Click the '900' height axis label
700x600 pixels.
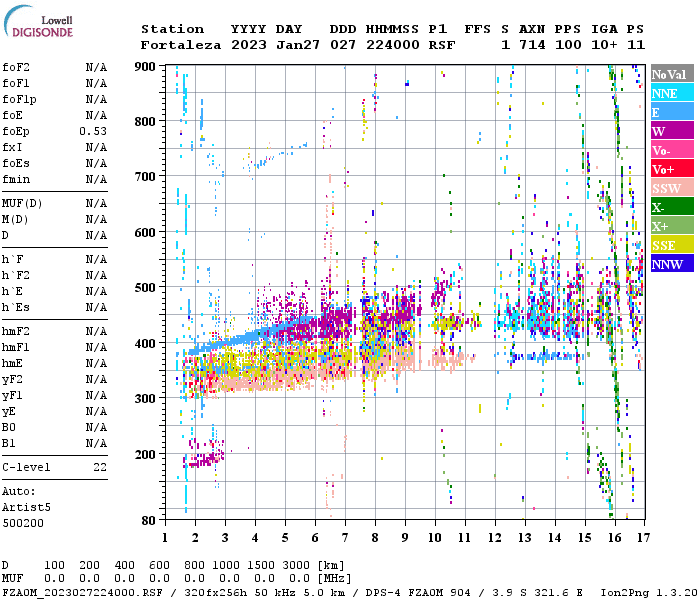click(x=145, y=67)
